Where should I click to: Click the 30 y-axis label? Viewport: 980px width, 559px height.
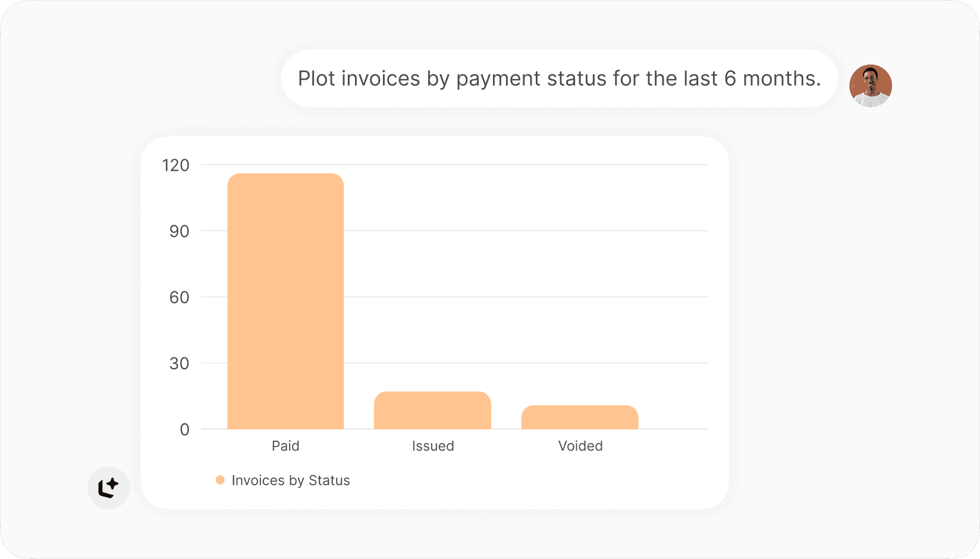(179, 363)
